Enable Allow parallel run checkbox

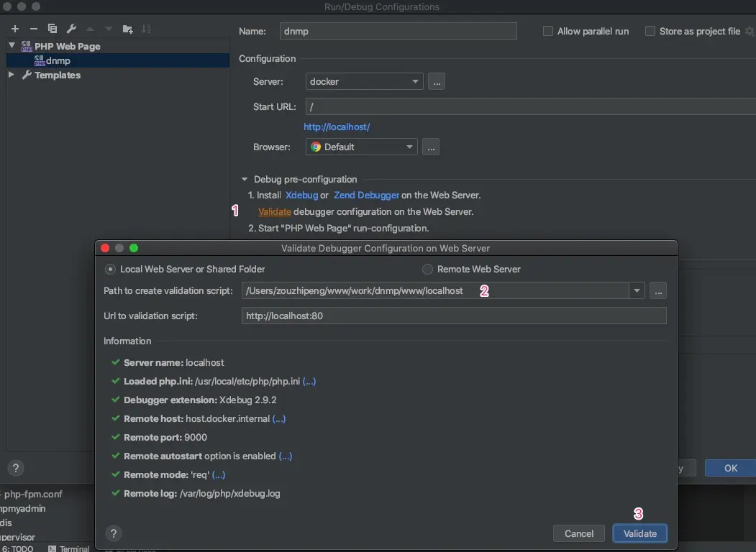coord(547,32)
